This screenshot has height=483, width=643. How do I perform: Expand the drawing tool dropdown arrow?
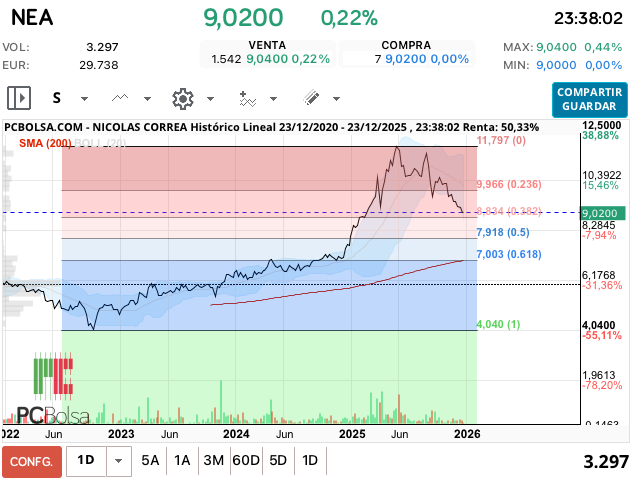(x=337, y=99)
